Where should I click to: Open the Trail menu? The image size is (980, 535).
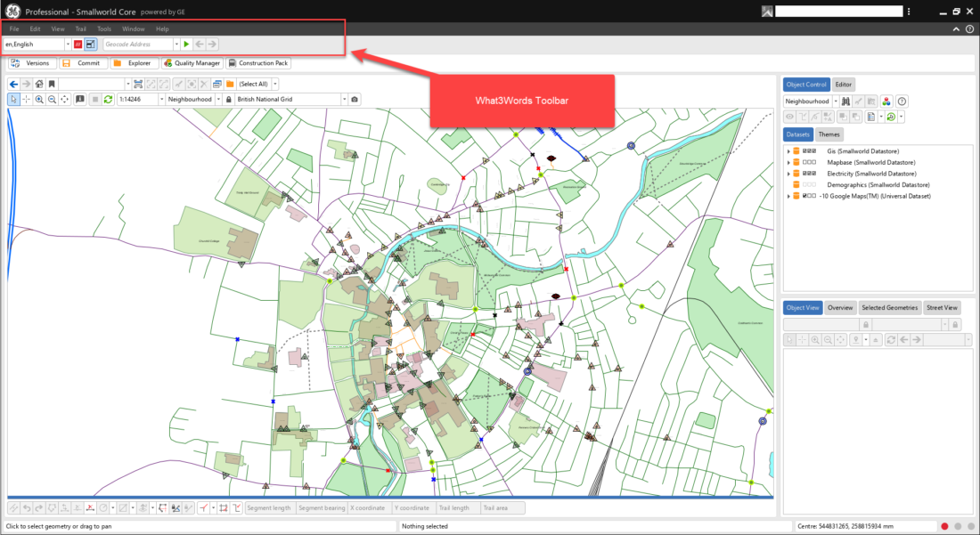pyautogui.click(x=80, y=28)
